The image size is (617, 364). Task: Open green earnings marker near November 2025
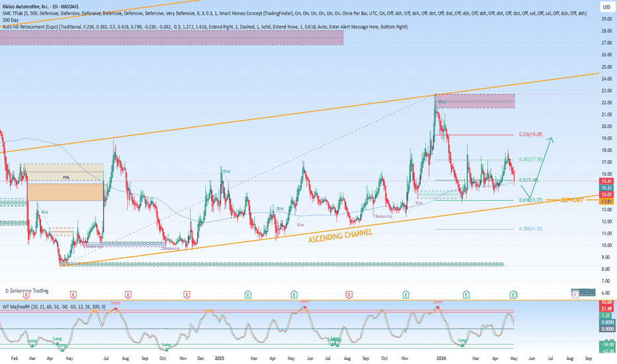406,295
